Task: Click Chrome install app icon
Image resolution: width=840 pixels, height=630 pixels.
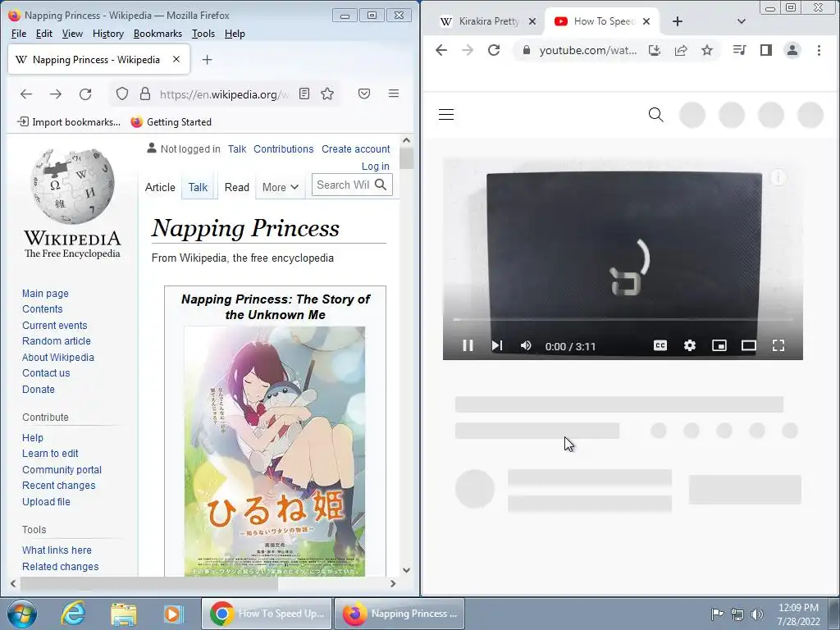Action: coord(654,50)
